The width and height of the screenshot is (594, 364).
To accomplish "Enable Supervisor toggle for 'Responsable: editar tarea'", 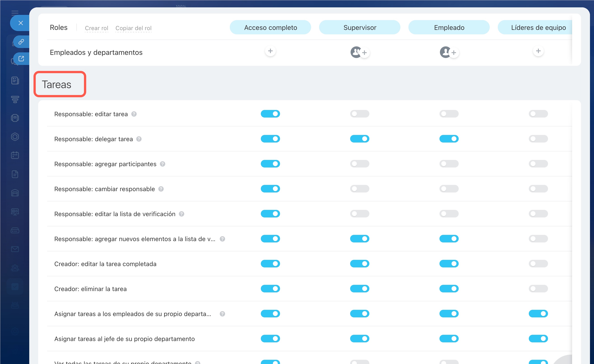I will pos(360,114).
